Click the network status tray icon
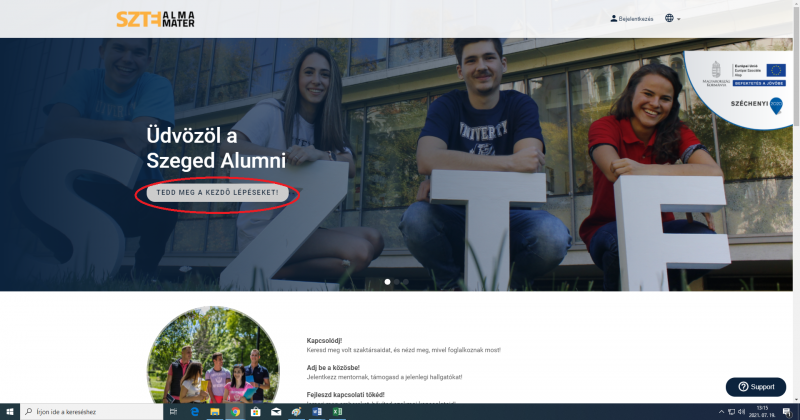800x420 pixels. pos(731,412)
